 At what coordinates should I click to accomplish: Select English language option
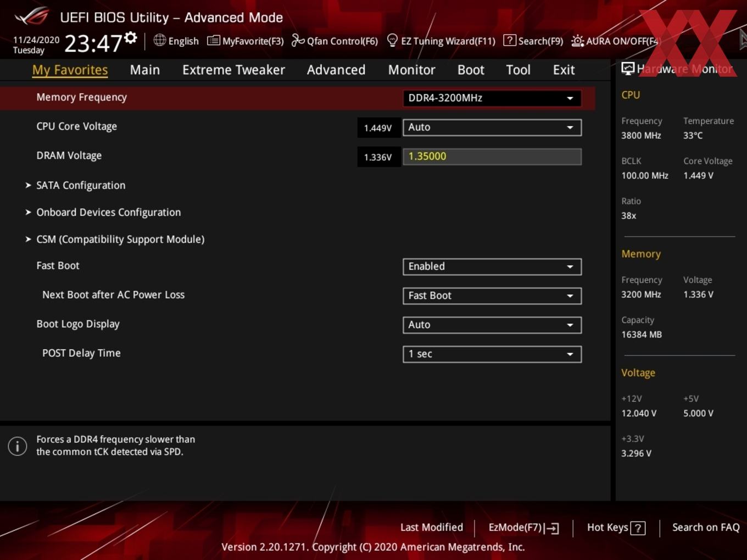[x=183, y=41]
